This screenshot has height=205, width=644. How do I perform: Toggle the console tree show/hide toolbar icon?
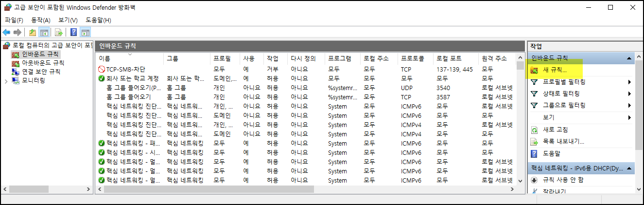coord(44,33)
